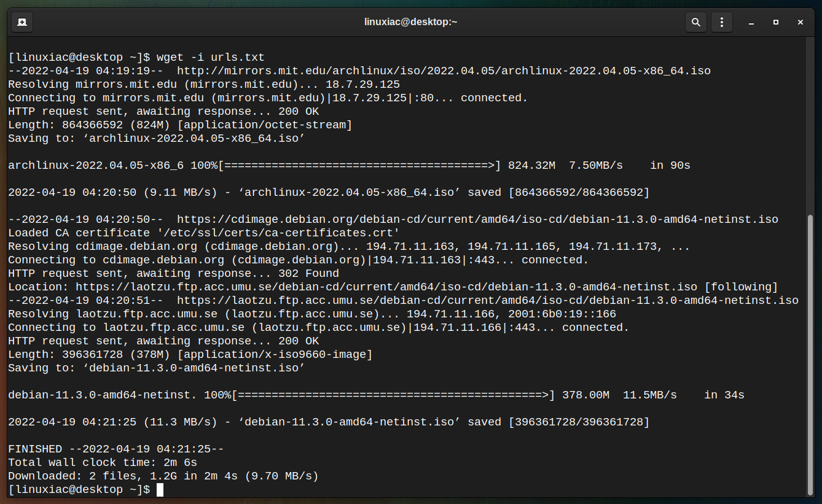Viewport: 822px width, 504px height.
Task: Click 'in 34s' download time
Action: 724,395
